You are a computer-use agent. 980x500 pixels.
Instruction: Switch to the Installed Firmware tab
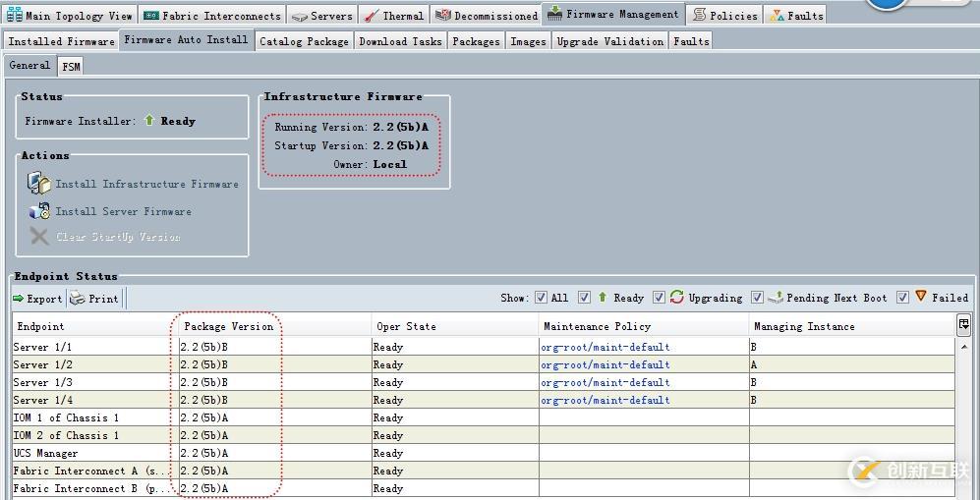[61, 41]
